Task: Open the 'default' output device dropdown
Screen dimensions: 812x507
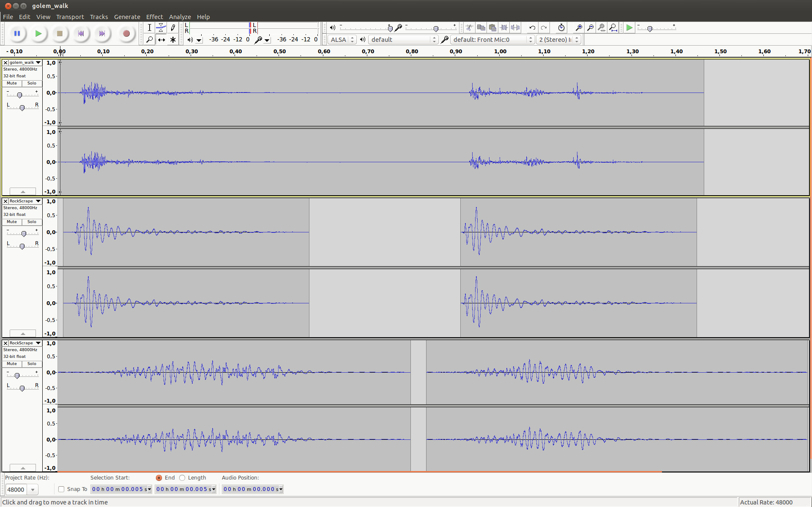Action: (403, 40)
